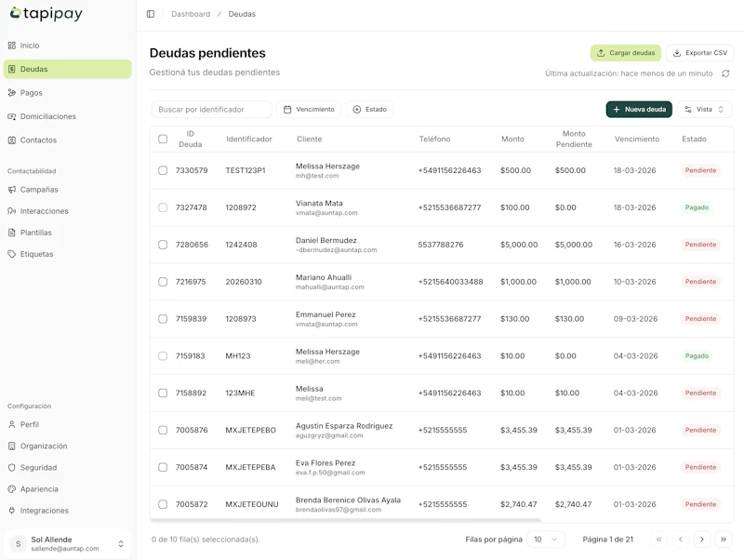
Task: Click Pagado status of debt 7159183
Action: (x=697, y=356)
